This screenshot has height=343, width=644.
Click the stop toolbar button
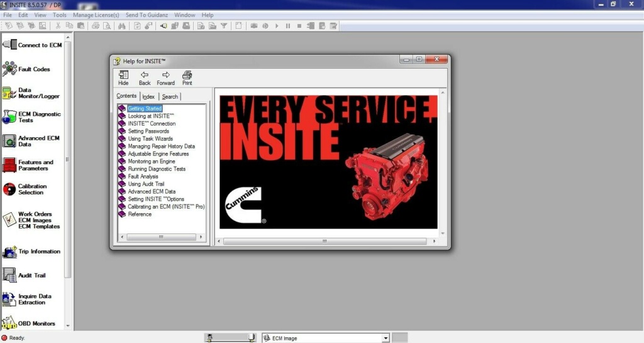pyautogui.click(x=299, y=26)
